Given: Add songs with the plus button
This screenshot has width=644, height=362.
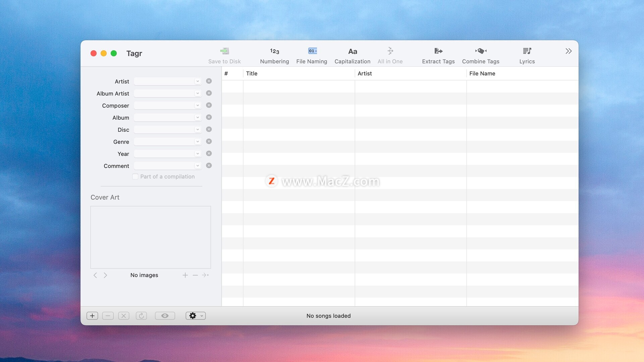Looking at the screenshot, I should tap(92, 316).
